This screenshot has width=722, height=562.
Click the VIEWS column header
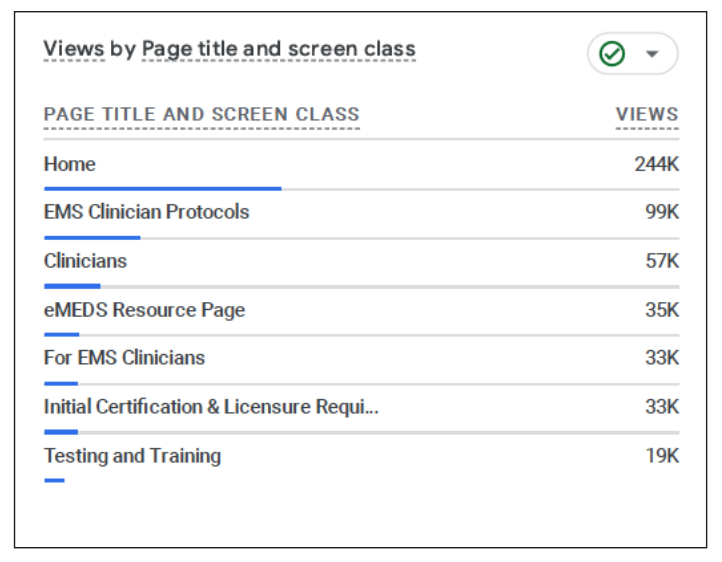[647, 114]
